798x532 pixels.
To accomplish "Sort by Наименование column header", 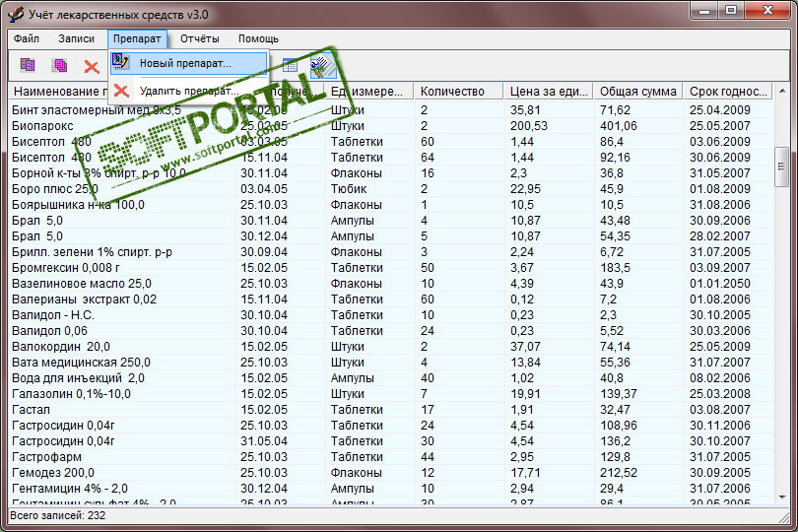I will click(x=59, y=91).
